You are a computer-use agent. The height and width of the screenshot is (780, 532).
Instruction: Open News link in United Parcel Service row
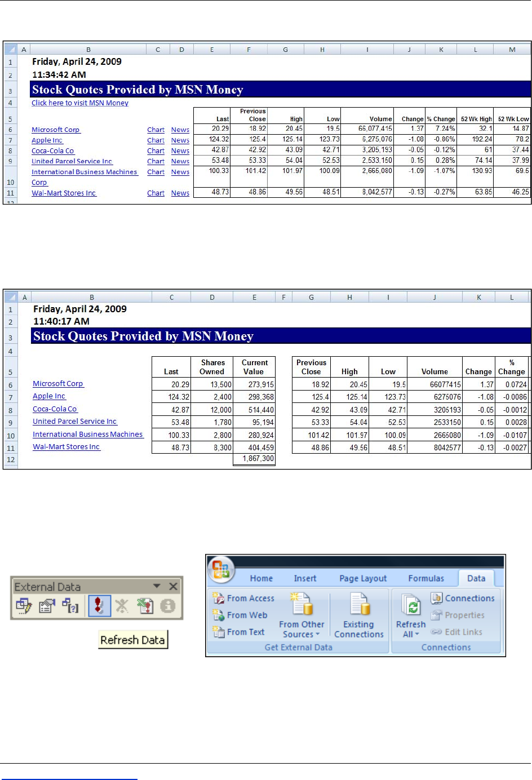(180, 161)
